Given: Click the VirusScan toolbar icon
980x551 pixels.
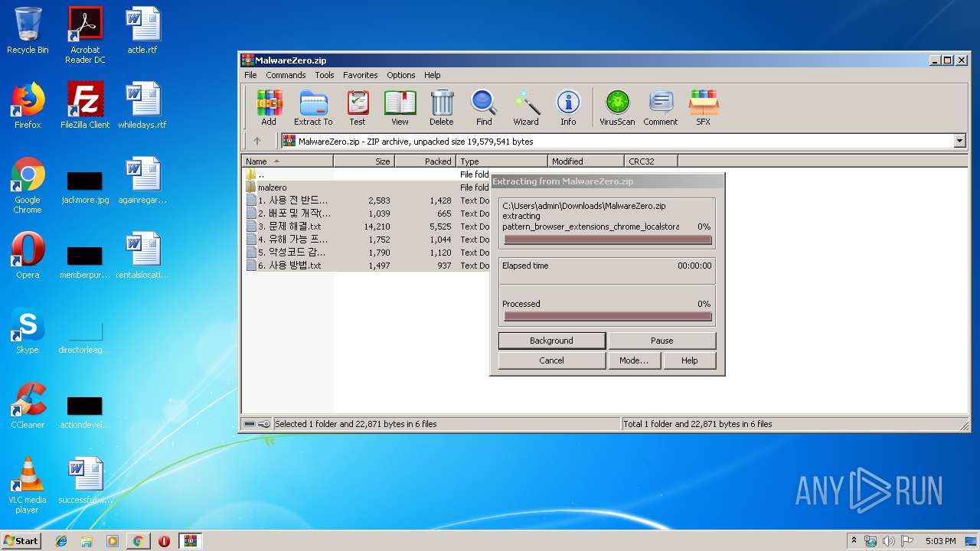Looking at the screenshot, I should pyautogui.click(x=617, y=107).
